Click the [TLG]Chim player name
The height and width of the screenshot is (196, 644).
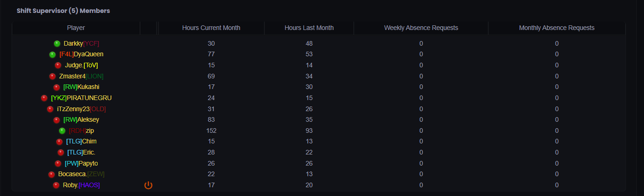[81, 142]
